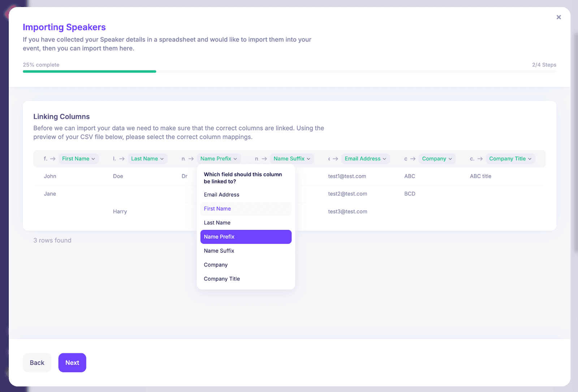
Task: Pick Company Title from the field list
Action: [x=222, y=279]
